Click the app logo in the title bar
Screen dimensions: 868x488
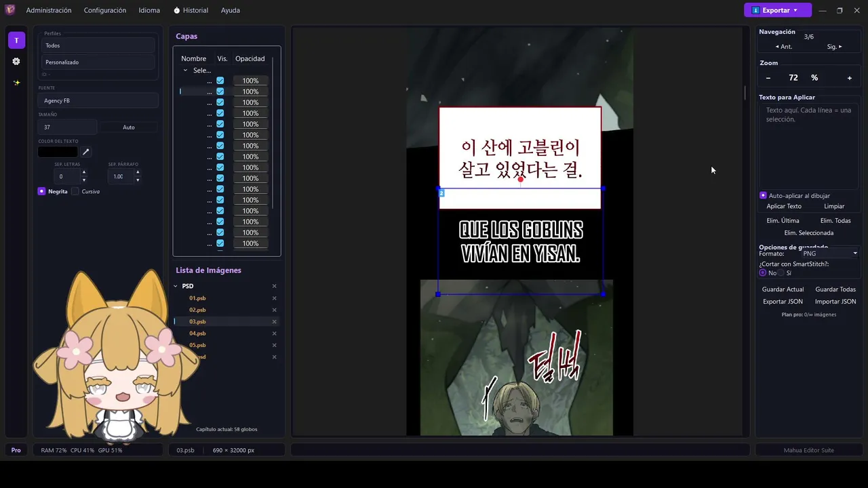[10, 10]
